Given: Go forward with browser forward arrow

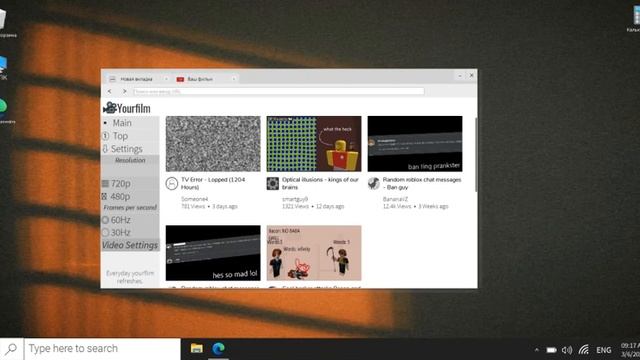Looking at the screenshot, I should (x=125, y=91).
